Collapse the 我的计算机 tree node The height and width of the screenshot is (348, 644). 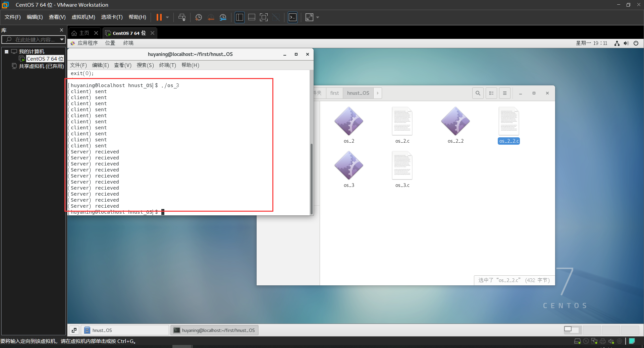click(6, 52)
